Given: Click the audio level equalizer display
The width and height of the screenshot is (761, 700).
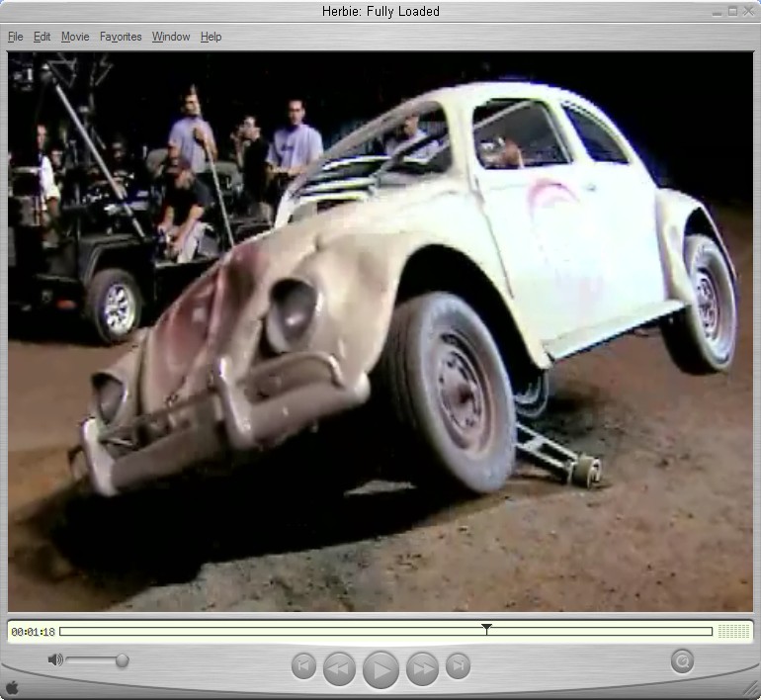Looking at the screenshot, I should [733, 631].
